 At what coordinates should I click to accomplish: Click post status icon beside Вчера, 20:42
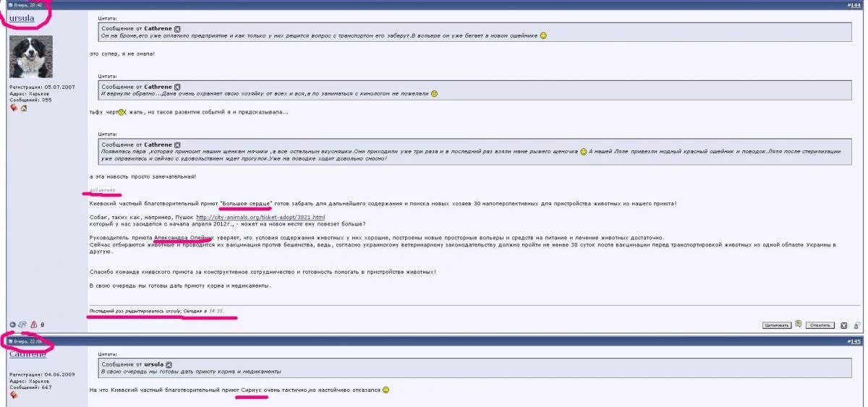pyautogui.click(x=11, y=6)
